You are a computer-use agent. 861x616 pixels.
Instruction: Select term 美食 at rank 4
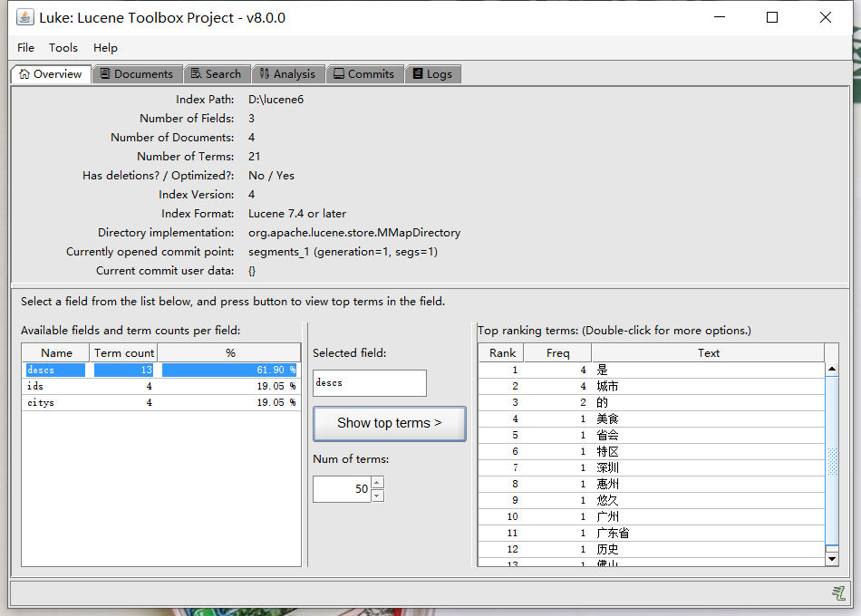[x=652, y=419]
